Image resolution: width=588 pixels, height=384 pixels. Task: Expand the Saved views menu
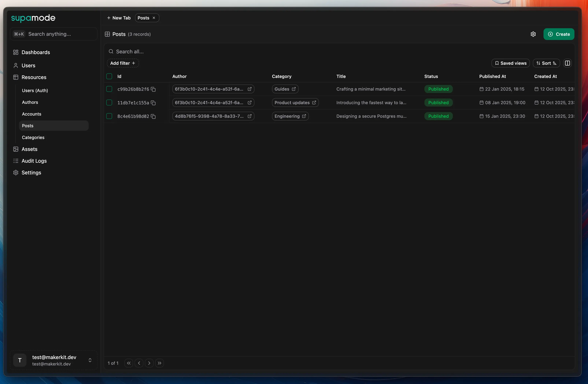pos(510,63)
